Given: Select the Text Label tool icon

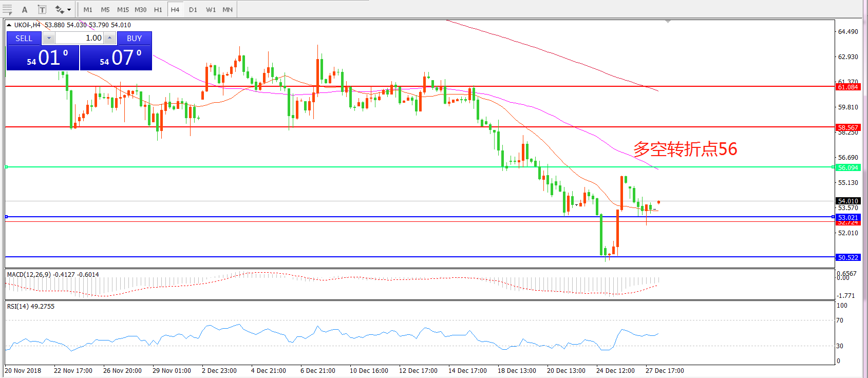Looking at the screenshot, I should pos(42,9).
